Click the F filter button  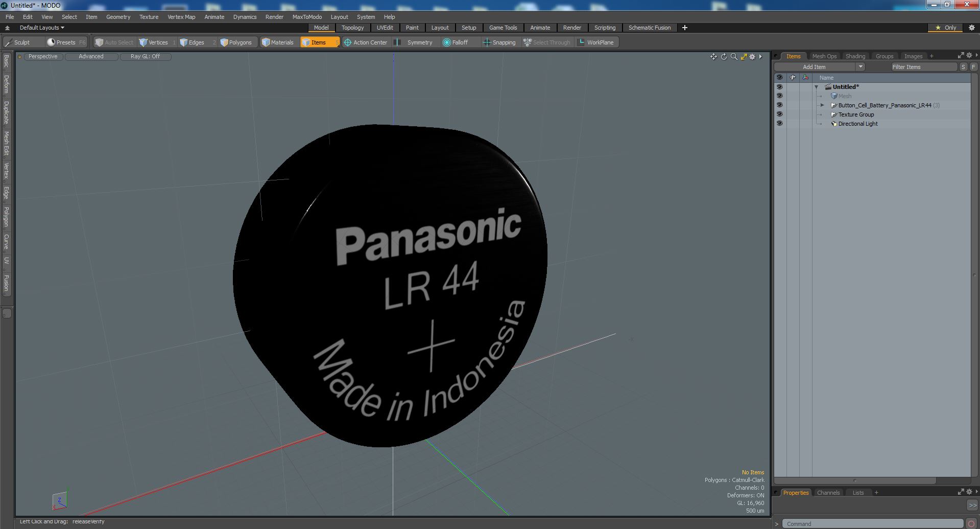click(x=973, y=67)
